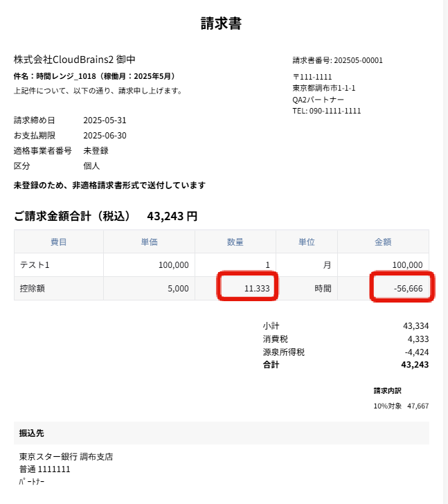This screenshot has height=504, width=448.
Task: Click the payment due date 2025-06-30
Action: [x=105, y=136]
